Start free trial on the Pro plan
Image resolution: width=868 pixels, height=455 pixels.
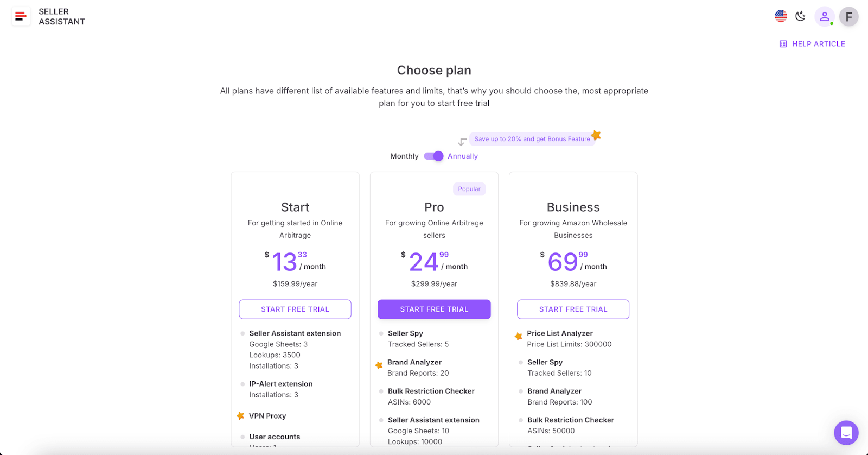433,309
